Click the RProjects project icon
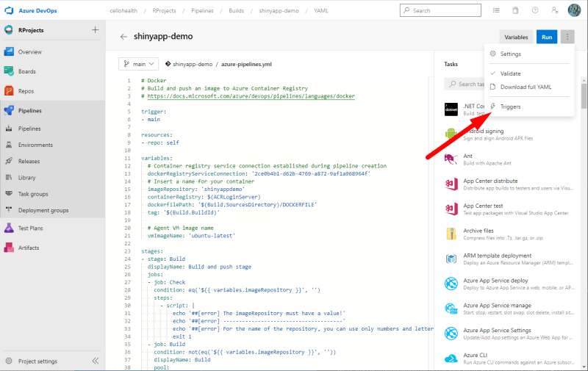This screenshot has width=588, height=371. (9, 30)
